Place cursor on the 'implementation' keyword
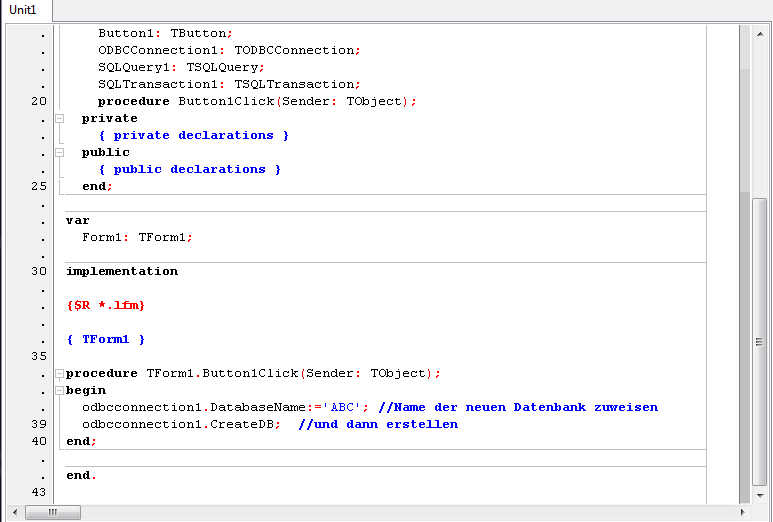The height and width of the screenshot is (522, 773). (121, 271)
